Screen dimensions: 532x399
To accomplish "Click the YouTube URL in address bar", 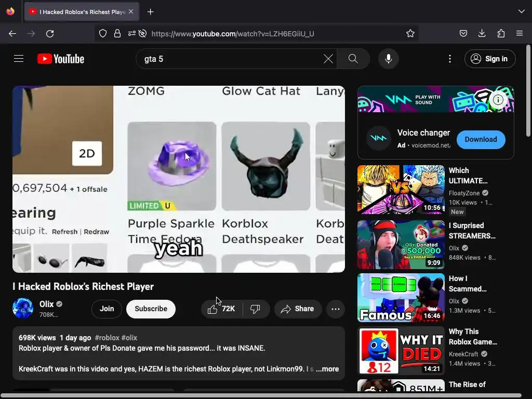I will pos(233,34).
